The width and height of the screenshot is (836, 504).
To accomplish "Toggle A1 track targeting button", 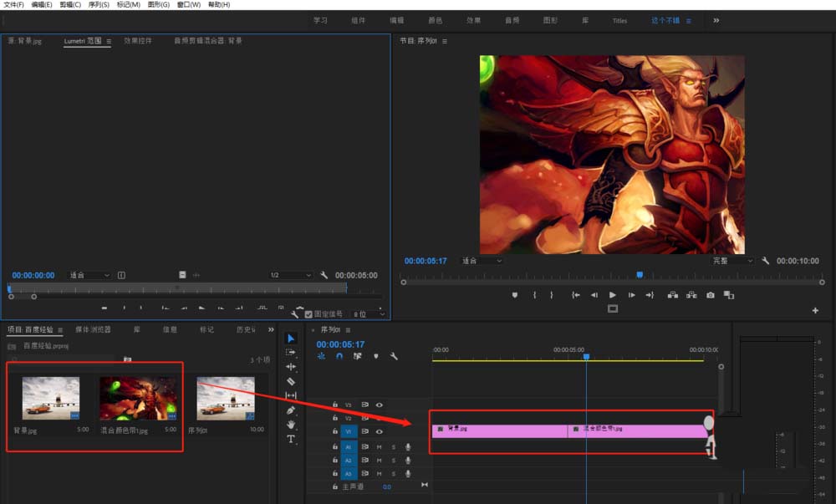I will [348, 447].
